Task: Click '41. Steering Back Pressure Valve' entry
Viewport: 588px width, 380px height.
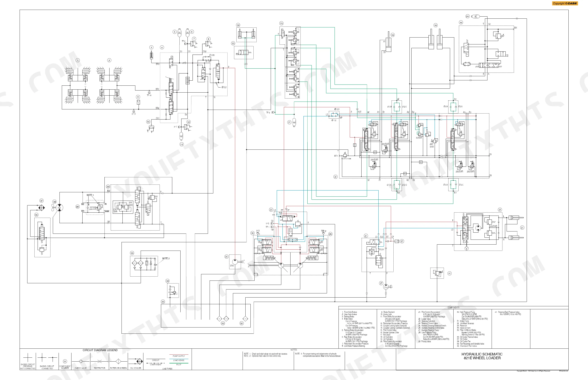Action: pos(507,312)
